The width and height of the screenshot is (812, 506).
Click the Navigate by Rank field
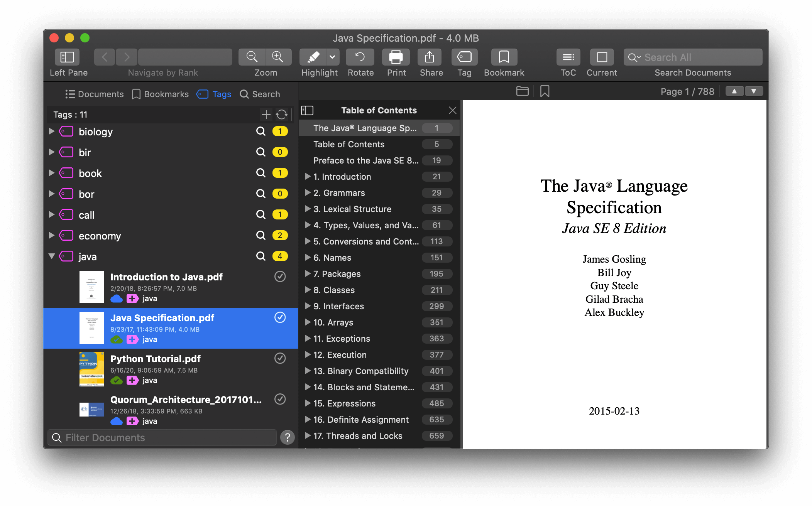pos(185,57)
